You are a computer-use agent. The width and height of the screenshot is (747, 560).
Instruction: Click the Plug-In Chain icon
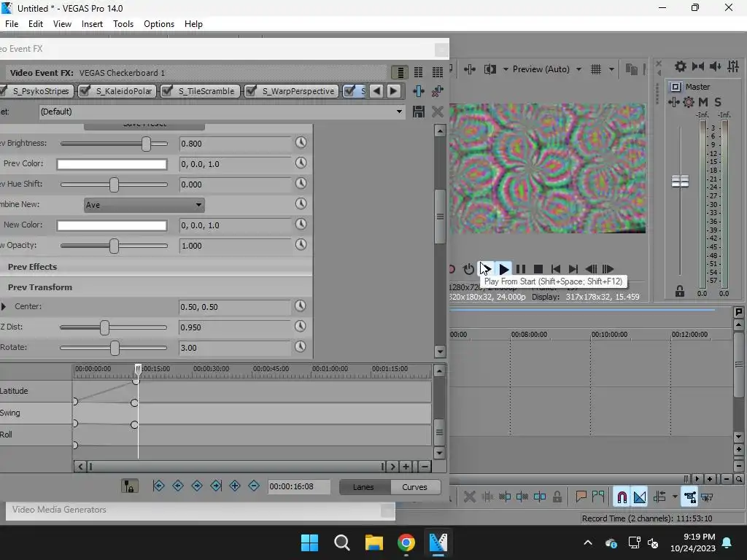click(x=418, y=91)
